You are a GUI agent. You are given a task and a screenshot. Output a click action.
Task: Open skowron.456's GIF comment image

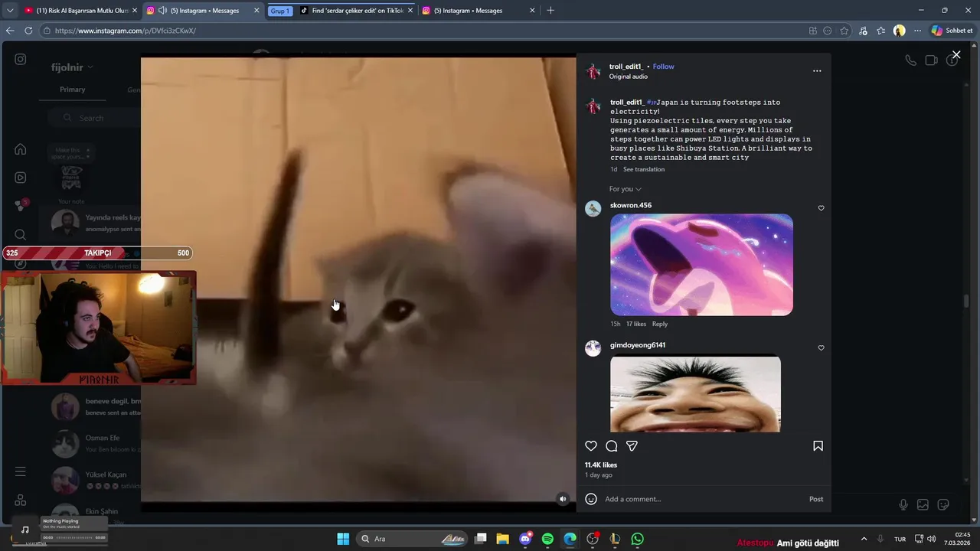click(701, 265)
